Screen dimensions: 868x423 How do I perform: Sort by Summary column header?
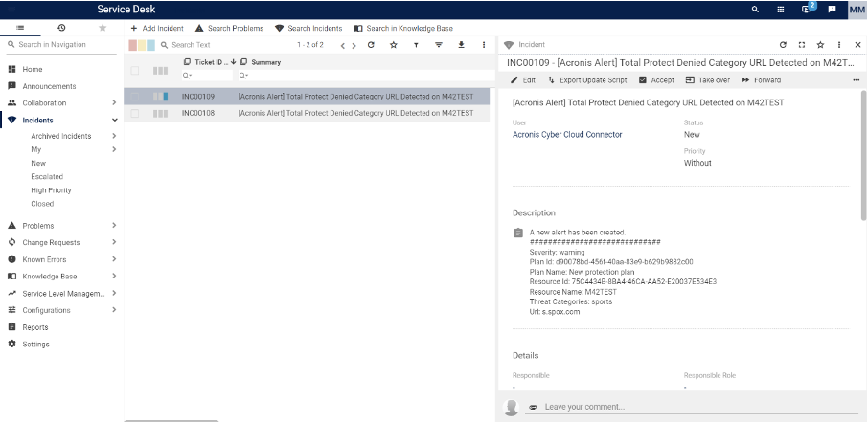266,62
